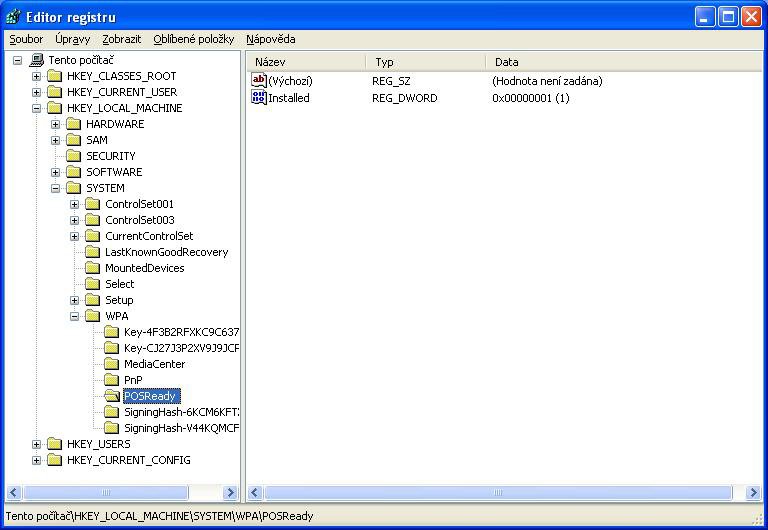Click the PnP folder icon

pyautogui.click(x=112, y=380)
